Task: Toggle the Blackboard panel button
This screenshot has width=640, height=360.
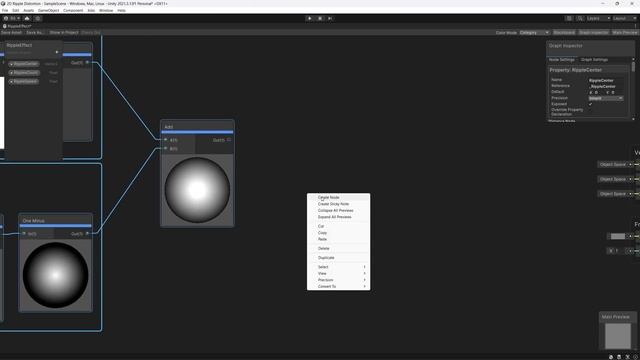Action: pos(564,32)
